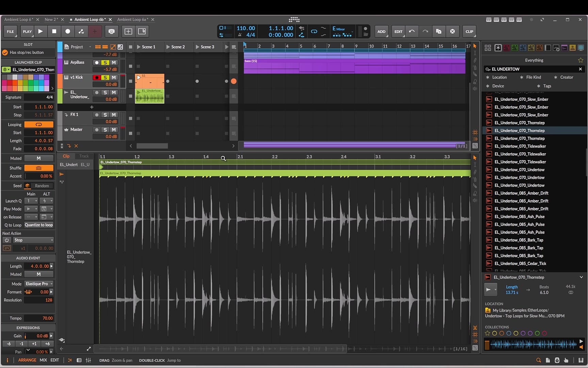588x368 pixels.
Task: Switch to the Ambient Loop 6a tab
Action: (133, 19)
